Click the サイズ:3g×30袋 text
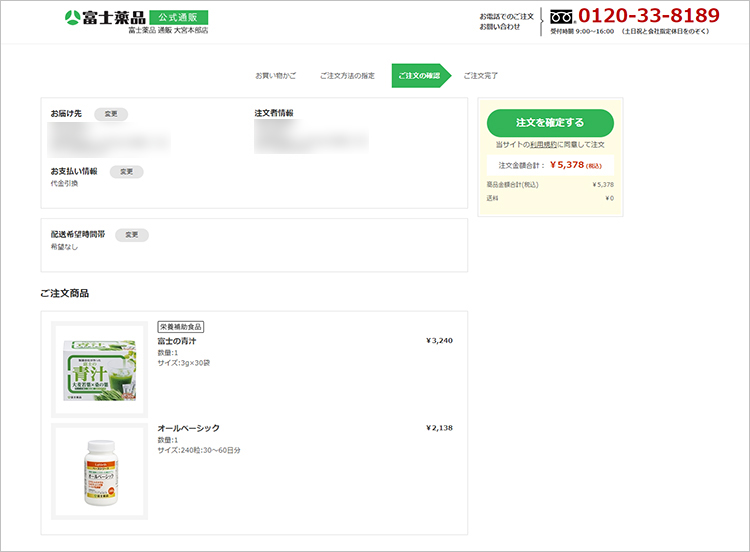Viewport: 750px width, 552px height. click(184, 363)
